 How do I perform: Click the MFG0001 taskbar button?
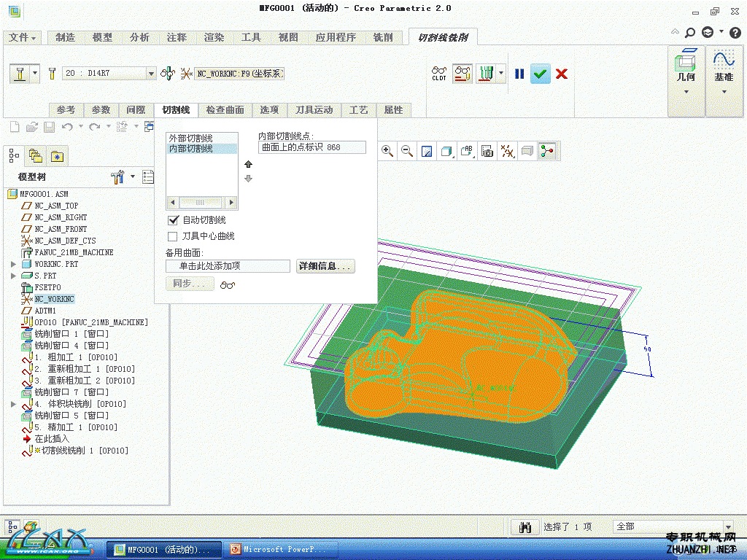coord(163,549)
